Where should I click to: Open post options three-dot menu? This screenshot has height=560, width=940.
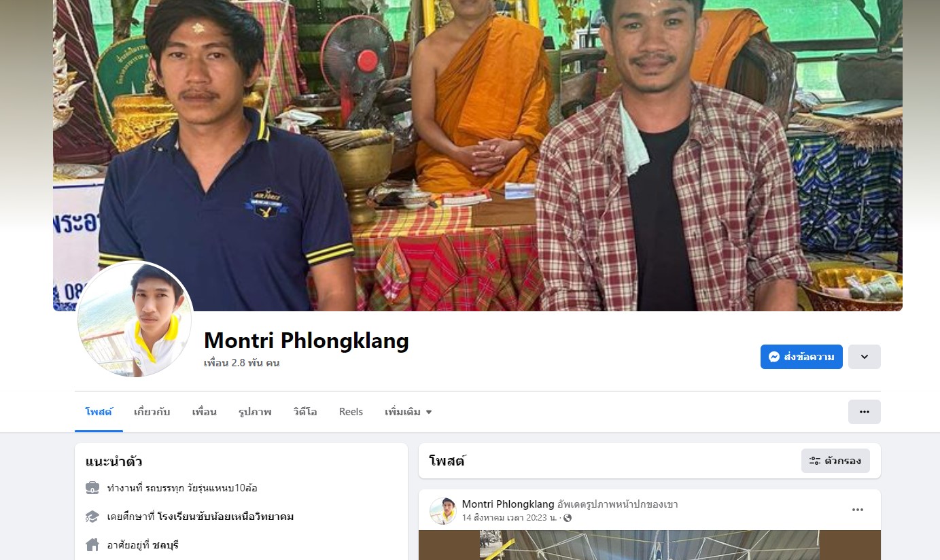[x=858, y=510]
